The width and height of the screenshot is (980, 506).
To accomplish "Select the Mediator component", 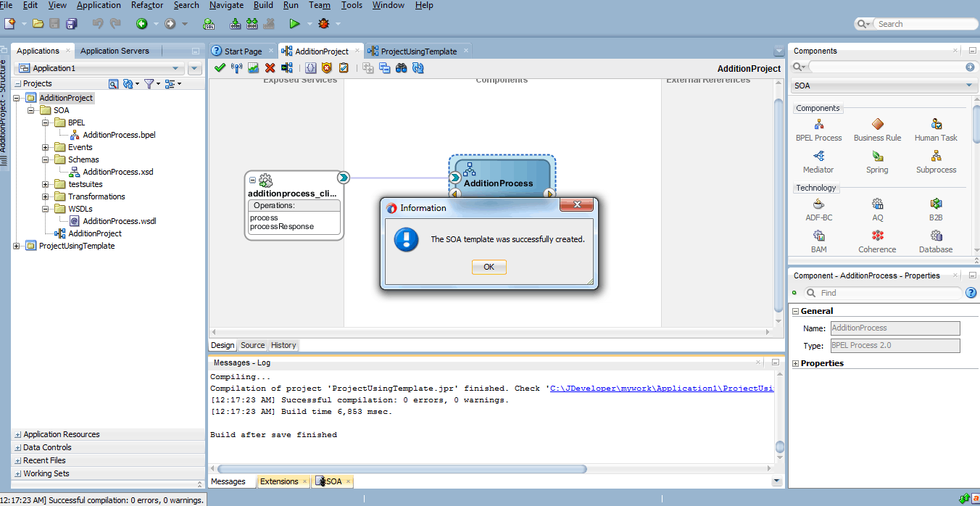I will click(x=818, y=162).
